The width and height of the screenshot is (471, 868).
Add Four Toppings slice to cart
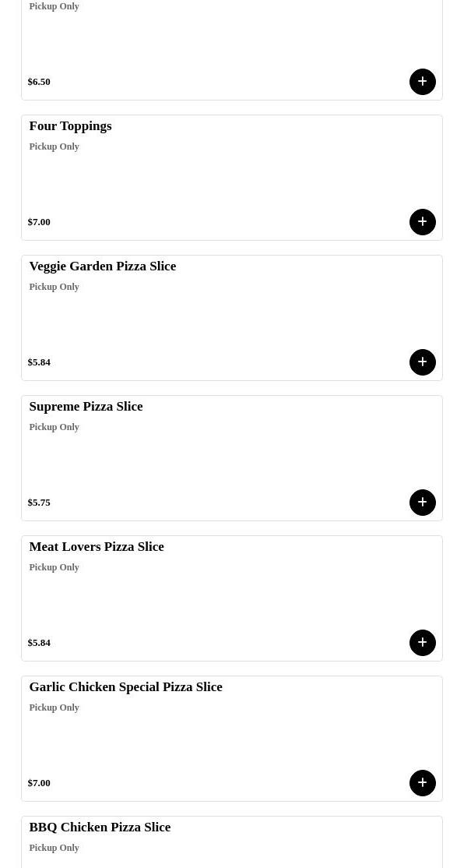tap(422, 222)
